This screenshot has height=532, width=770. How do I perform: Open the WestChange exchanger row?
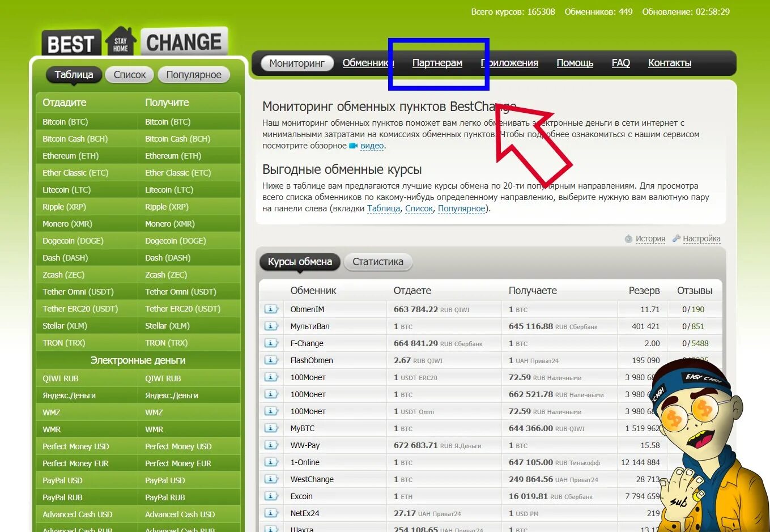[491, 479]
